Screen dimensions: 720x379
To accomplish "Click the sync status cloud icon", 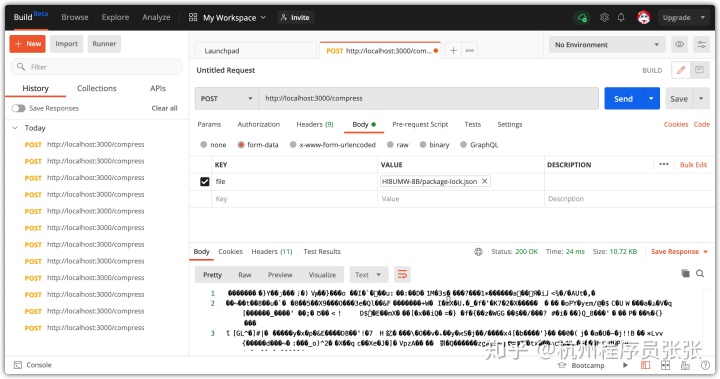I will point(582,17).
